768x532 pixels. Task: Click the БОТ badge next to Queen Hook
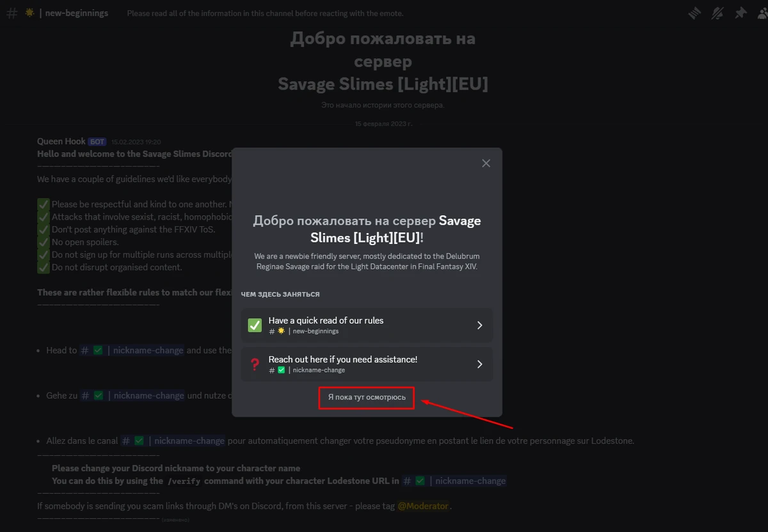pos(96,141)
